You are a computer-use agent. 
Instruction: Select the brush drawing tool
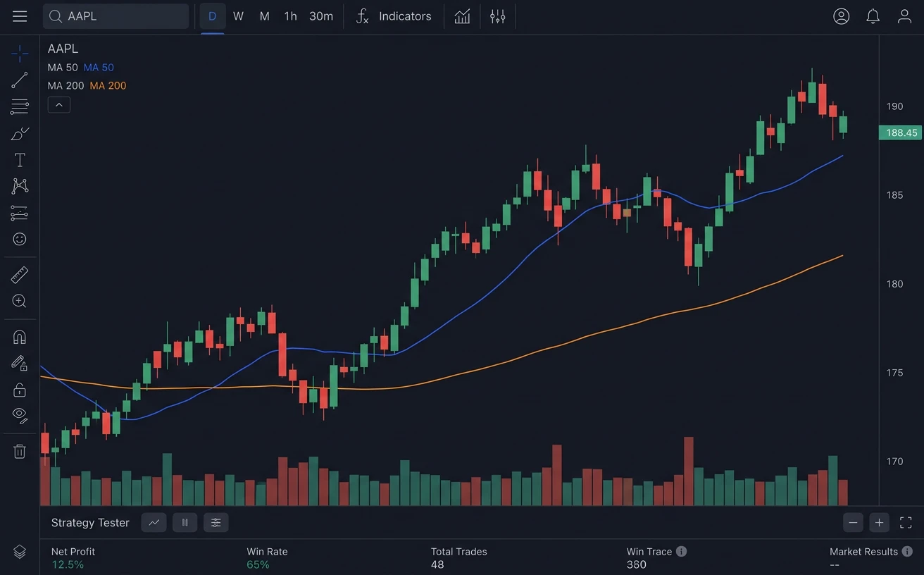20,133
